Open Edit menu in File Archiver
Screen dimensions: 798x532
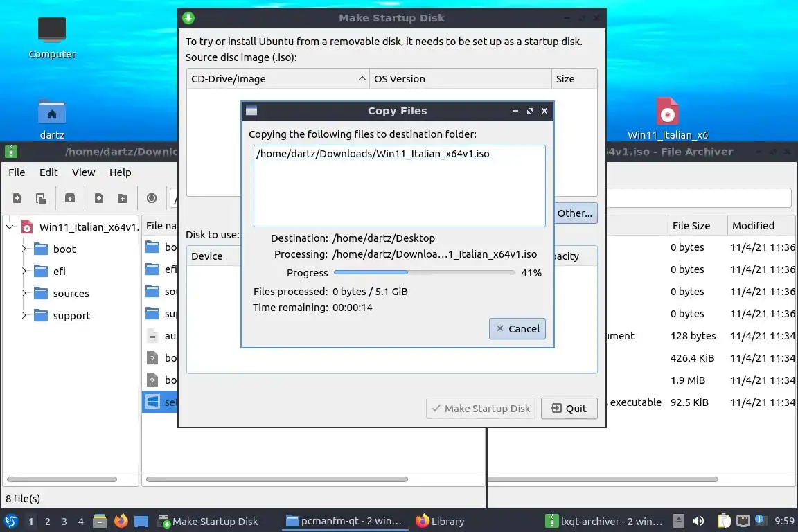tap(48, 172)
